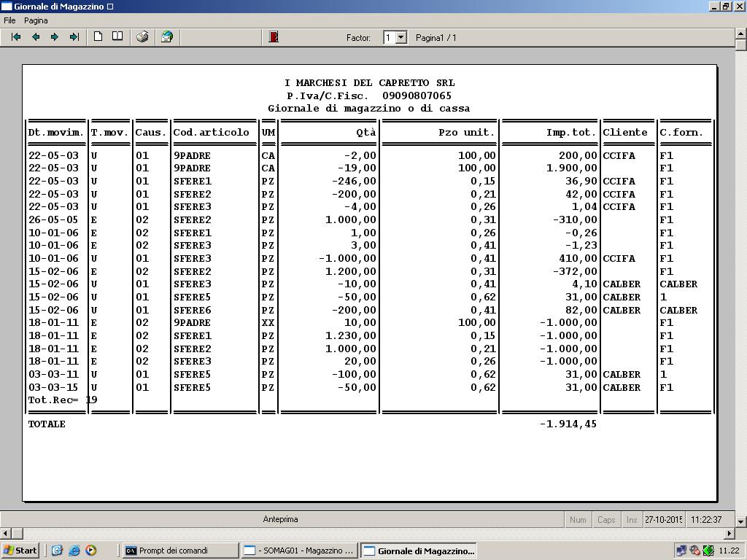
Task: Launch Windows Media Player quick launch icon
Action: click(x=91, y=551)
